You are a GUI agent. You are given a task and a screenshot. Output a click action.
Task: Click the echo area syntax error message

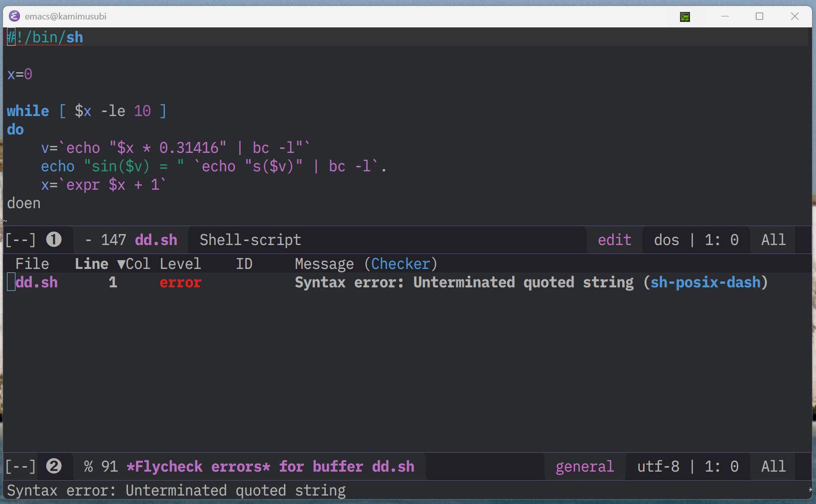click(x=176, y=491)
